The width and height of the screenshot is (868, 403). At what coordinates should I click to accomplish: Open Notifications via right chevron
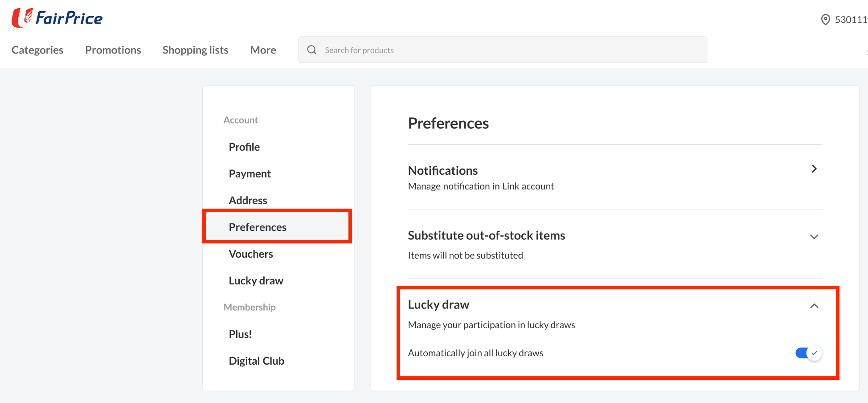(814, 169)
